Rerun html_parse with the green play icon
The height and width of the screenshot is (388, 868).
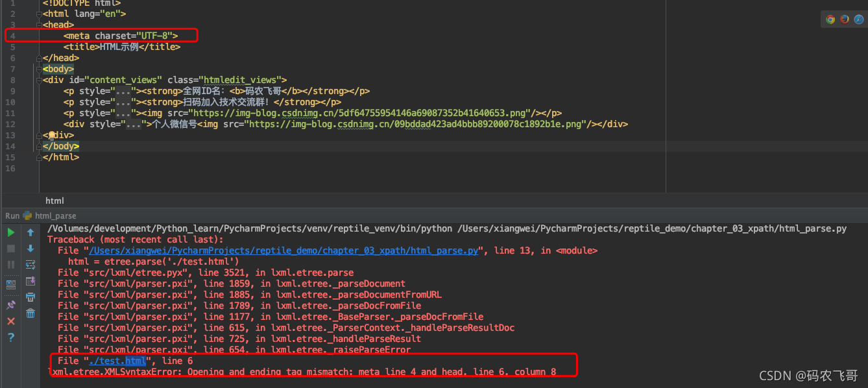(x=10, y=232)
